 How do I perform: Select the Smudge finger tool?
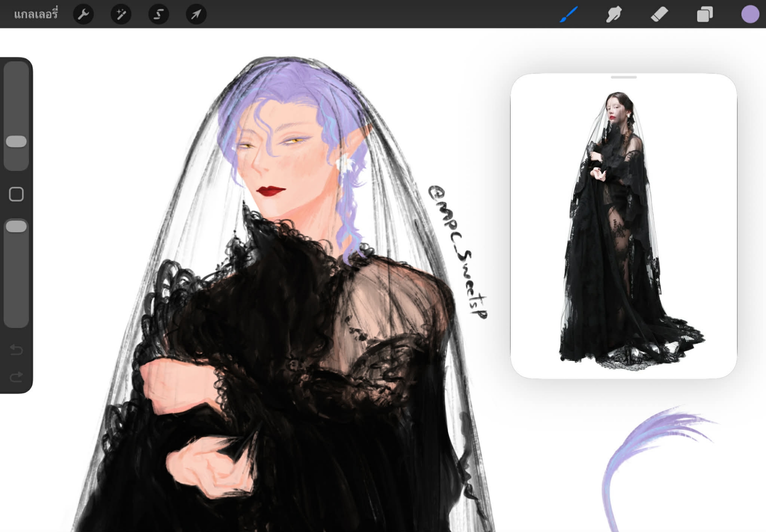[x=614, y=15]
